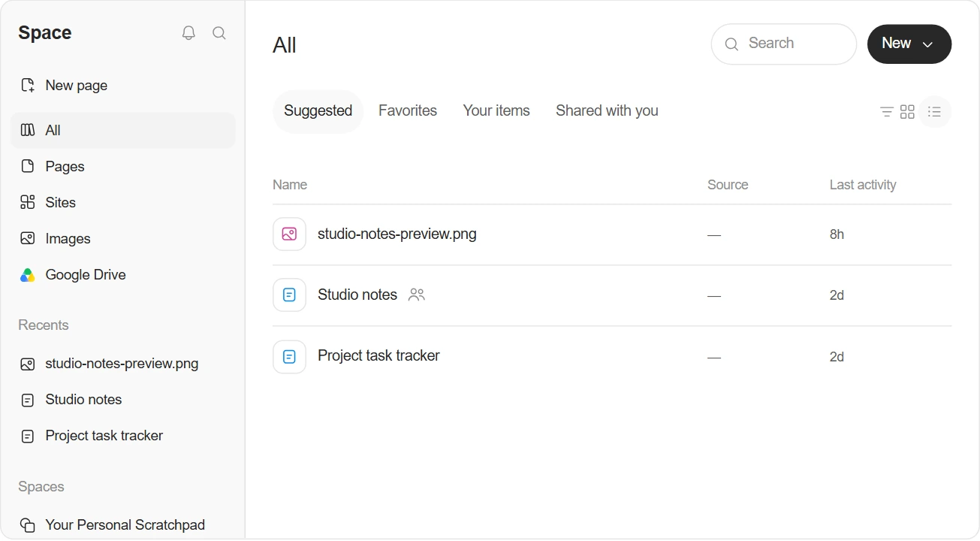Sort by Last activity column header
Viewport: 980px width, 541px height.
(x=863, y=185)
